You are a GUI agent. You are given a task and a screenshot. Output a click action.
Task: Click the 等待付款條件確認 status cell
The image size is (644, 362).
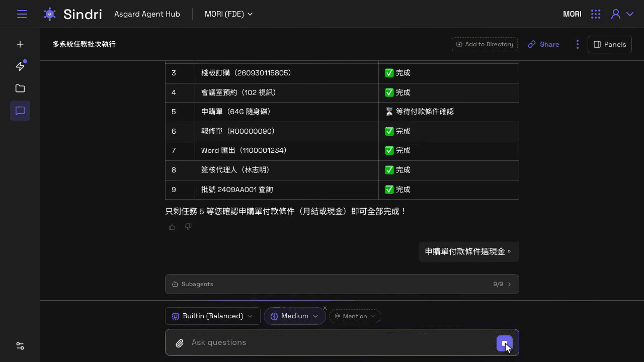(x=449, y=112)
